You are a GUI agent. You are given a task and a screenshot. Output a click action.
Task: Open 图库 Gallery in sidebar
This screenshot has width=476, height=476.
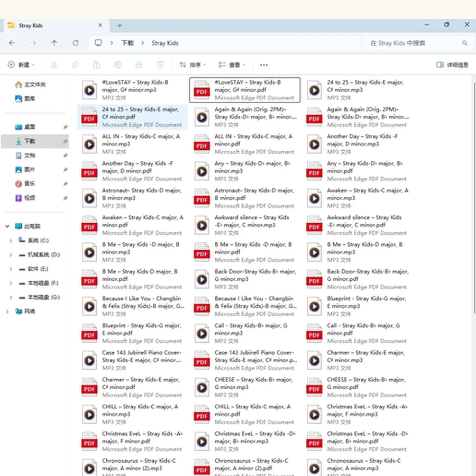pyautogui.click(x=25, y=99)
